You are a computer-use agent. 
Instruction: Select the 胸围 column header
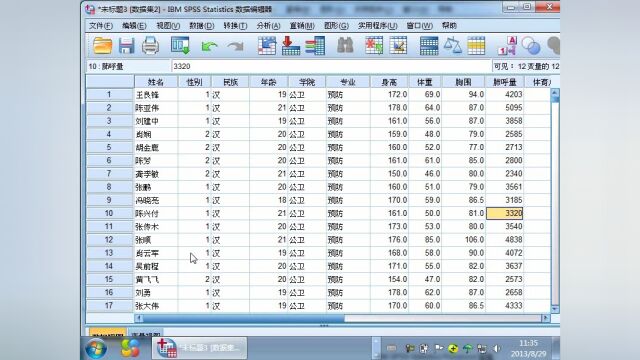(x=464, y=82)
